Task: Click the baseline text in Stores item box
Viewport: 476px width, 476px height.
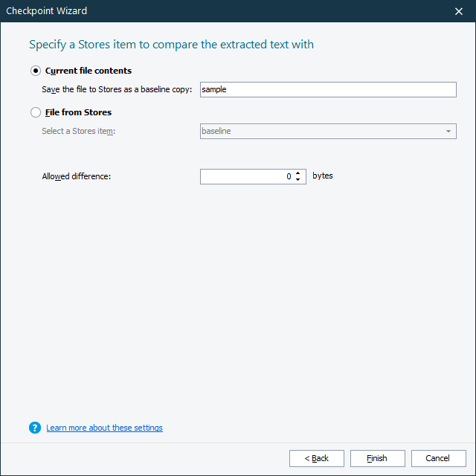Action: click(216, 131)
